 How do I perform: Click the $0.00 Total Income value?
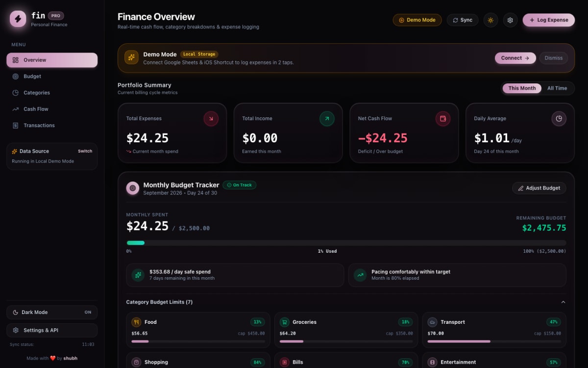(260, 138)
